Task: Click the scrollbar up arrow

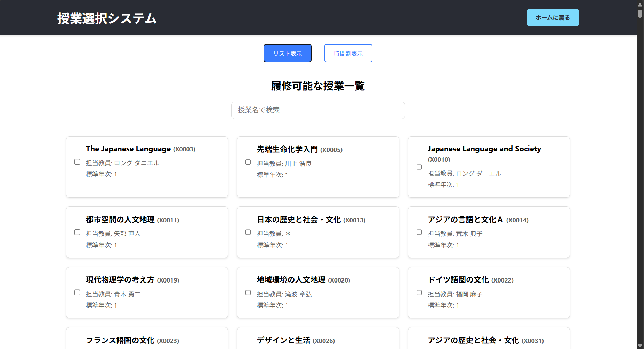Action: [x=640, y=4]
